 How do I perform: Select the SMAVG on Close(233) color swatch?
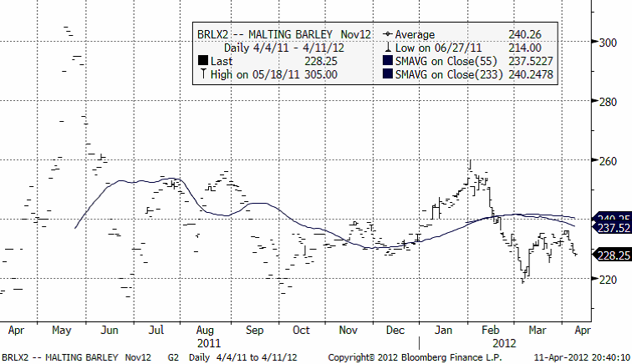tap(387, 74)
